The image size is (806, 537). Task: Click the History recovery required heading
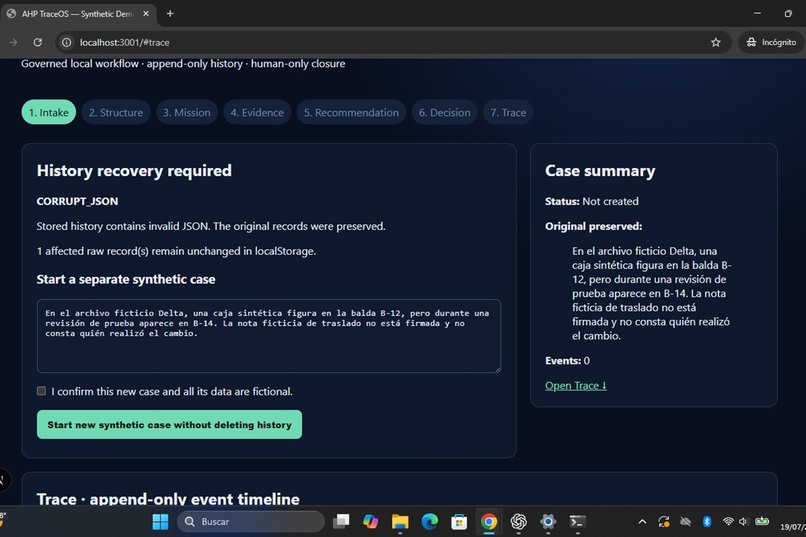pos(134,171)
